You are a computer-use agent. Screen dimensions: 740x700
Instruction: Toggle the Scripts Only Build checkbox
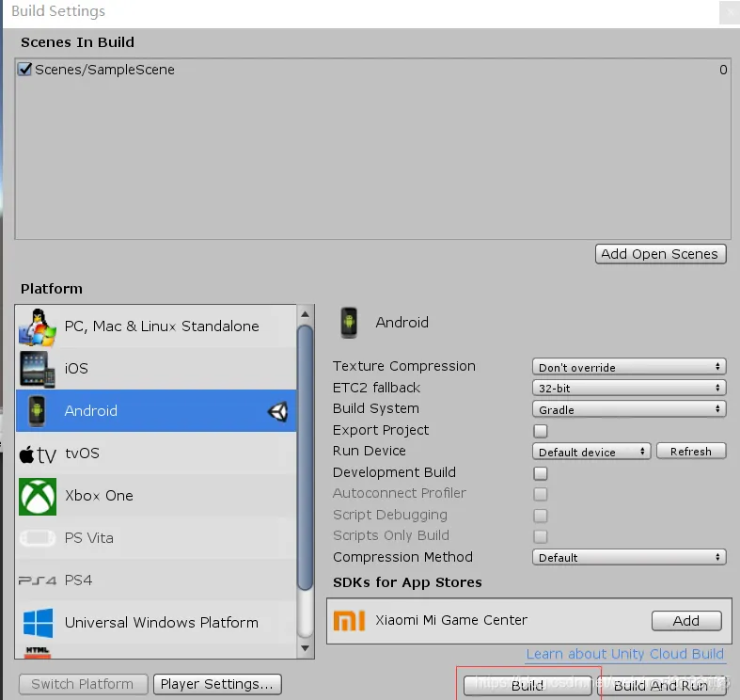pyautogui.click(x=541, y=536)
